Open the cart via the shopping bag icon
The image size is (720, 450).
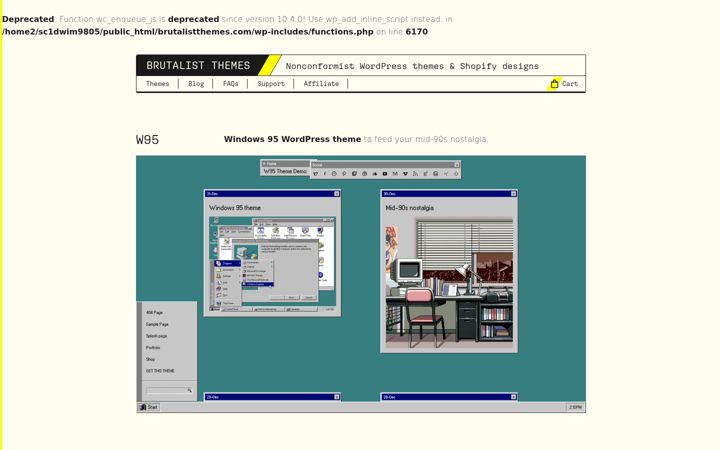coord(554,84)
